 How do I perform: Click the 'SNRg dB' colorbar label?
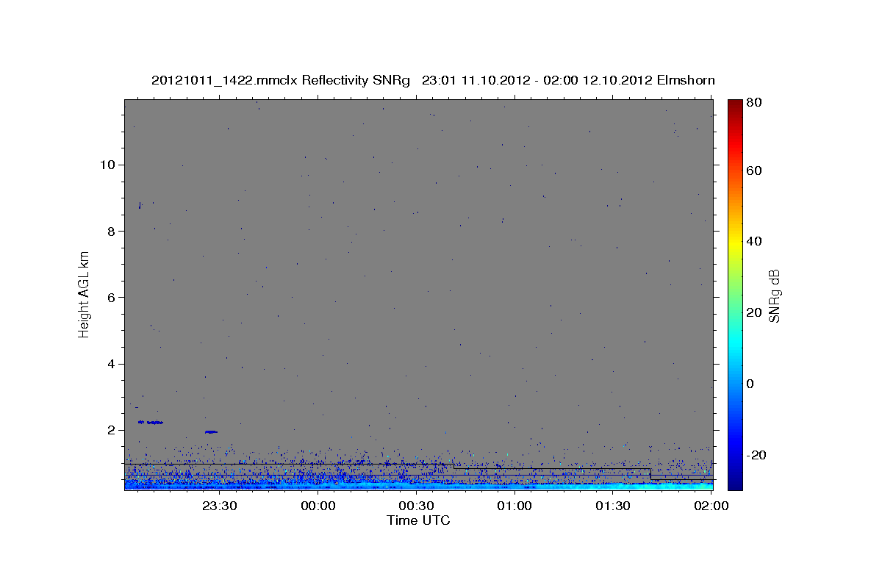tap(774, 295)
